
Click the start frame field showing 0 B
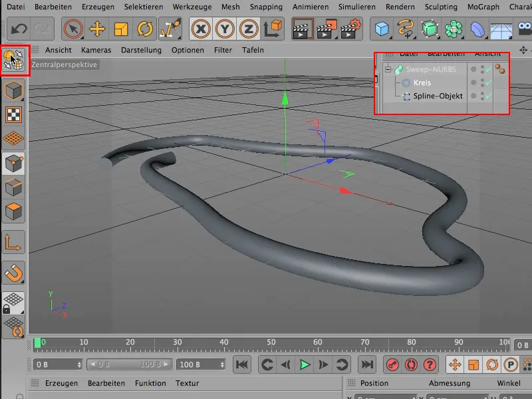[x=58, y=364]
